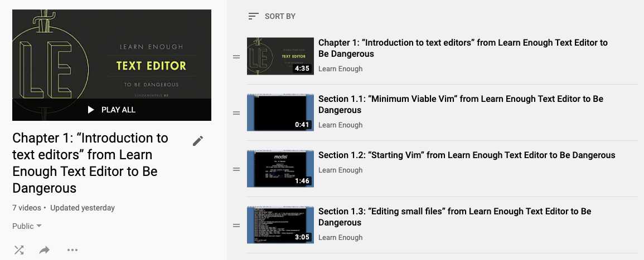Click the Section 1.2 thumbnail showing 1:46
644x260 pixels.
(280, 169)
